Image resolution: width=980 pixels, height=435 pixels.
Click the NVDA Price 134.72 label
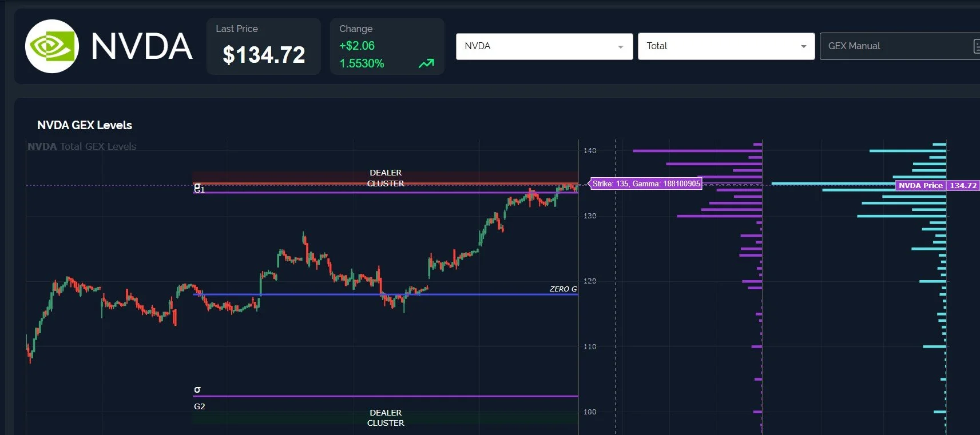coord(937,185)
